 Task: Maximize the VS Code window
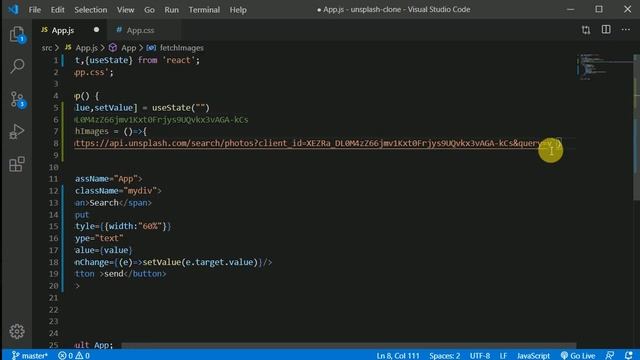click(x=599, y=9)
